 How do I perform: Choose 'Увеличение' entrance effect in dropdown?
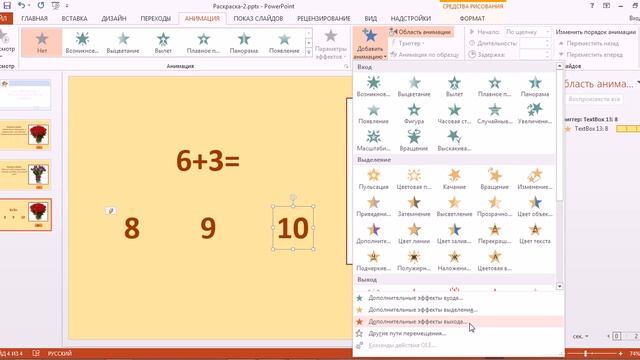[535, 113]
